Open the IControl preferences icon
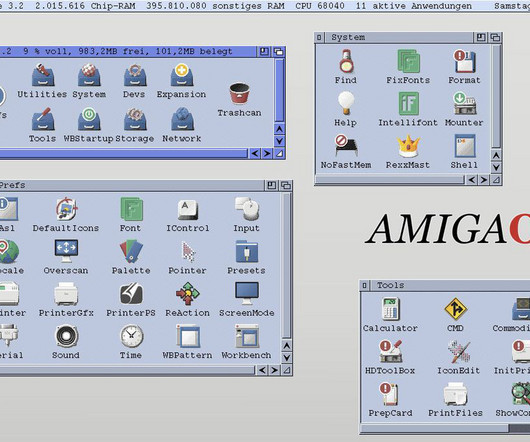 click(188, 210)
